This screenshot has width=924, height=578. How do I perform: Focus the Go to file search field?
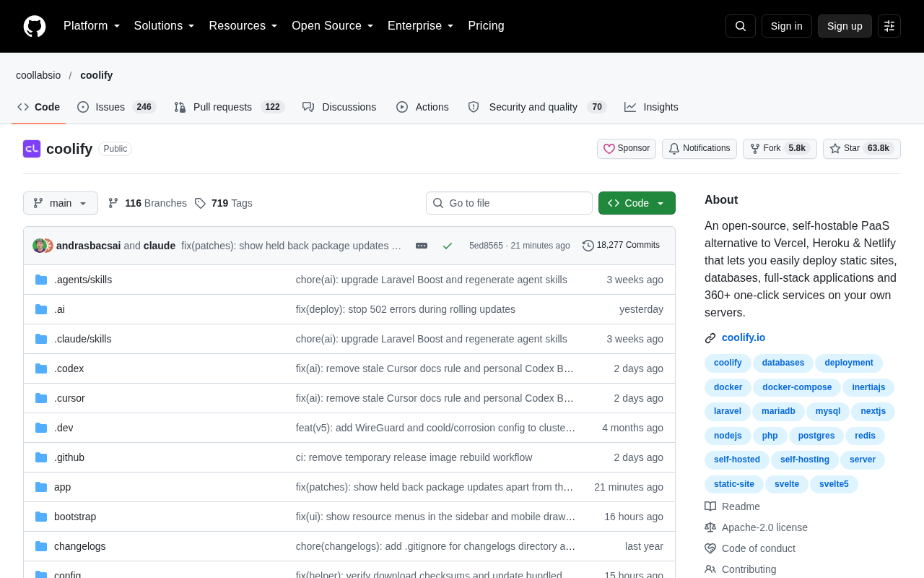click(509, 203)
